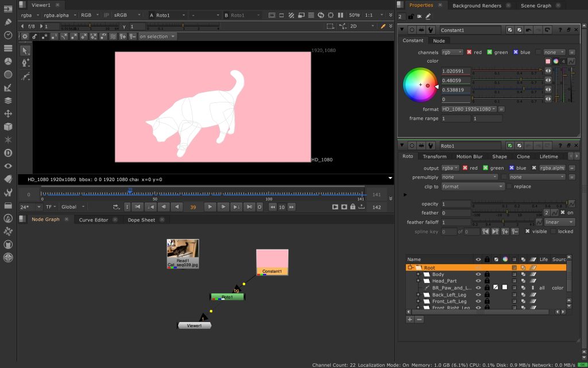Open the color picker wheel button for Constant1
The image size is (588, 368).
(x=556, y=61)
